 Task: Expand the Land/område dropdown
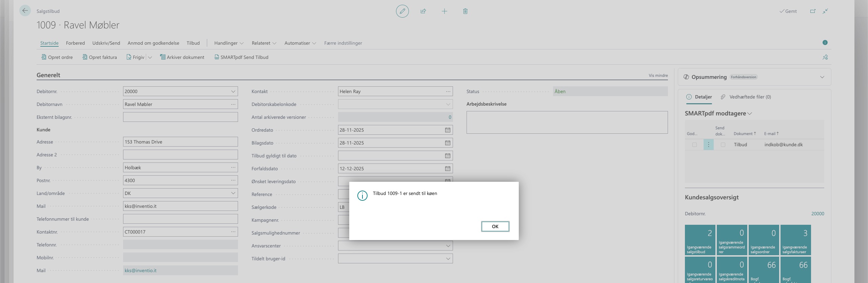point(233,193)
